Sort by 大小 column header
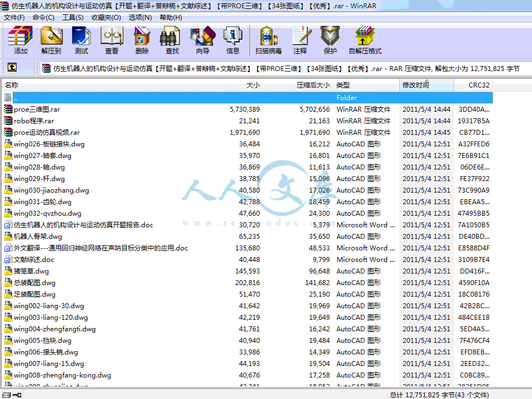Image resolution: width=532 pixels, height=399 pixels. pyautogui.click(x=243, y=85)
